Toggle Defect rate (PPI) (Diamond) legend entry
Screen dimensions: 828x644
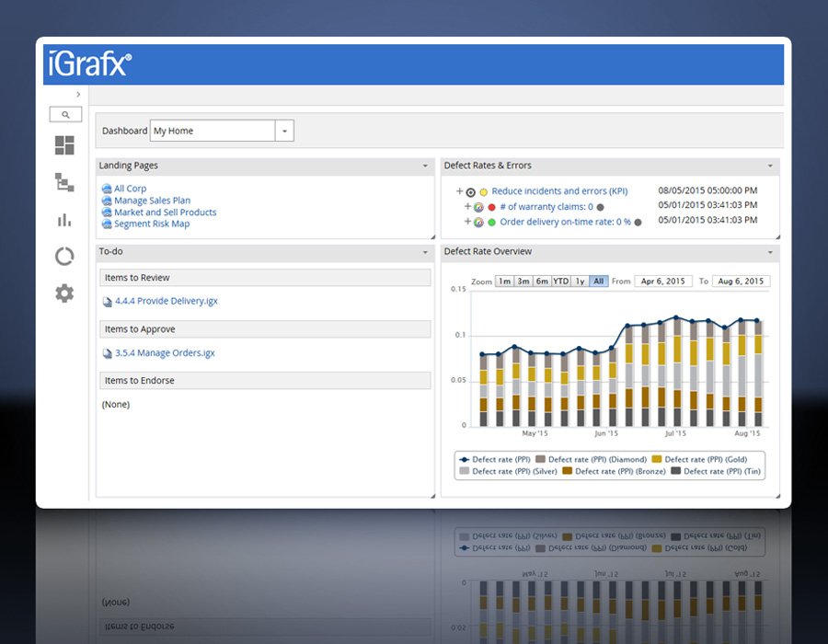tap(591, 459)
